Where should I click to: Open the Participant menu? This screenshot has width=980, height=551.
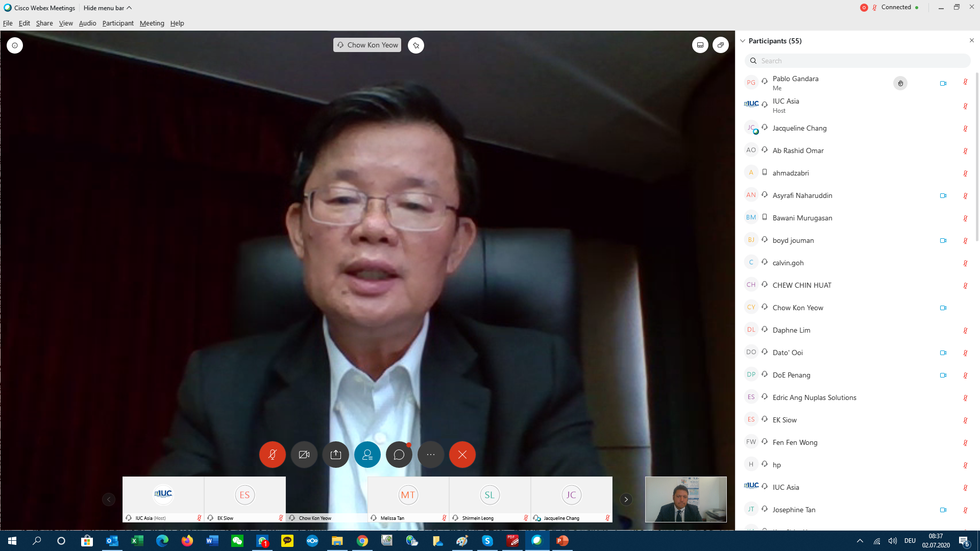click(x=117, y=23)
